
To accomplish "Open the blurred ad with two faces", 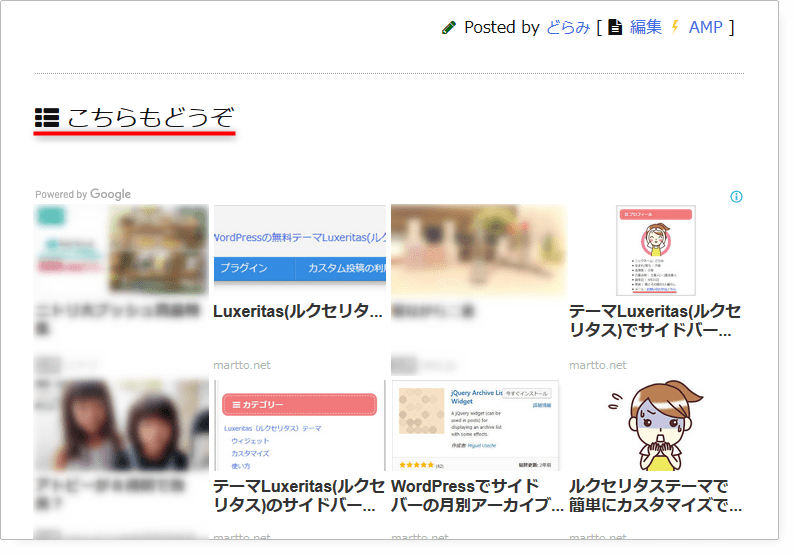I will coord(122,425).
